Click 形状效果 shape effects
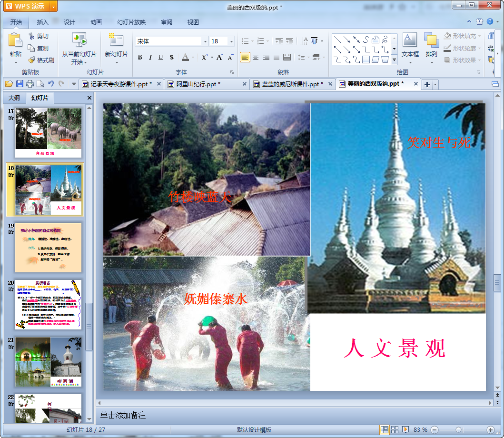 (x=462, y=60)
